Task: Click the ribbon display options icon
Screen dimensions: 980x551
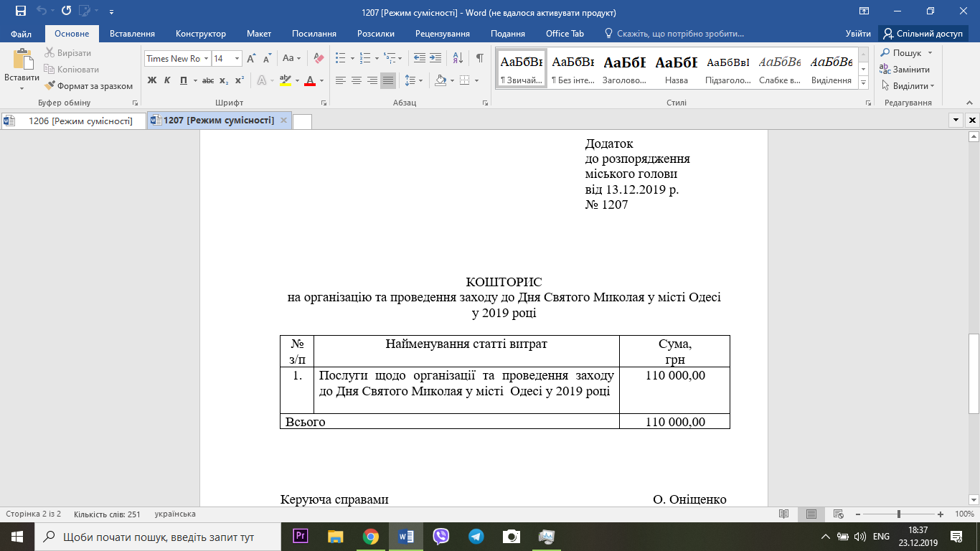Action: click(x=864, y=11)
